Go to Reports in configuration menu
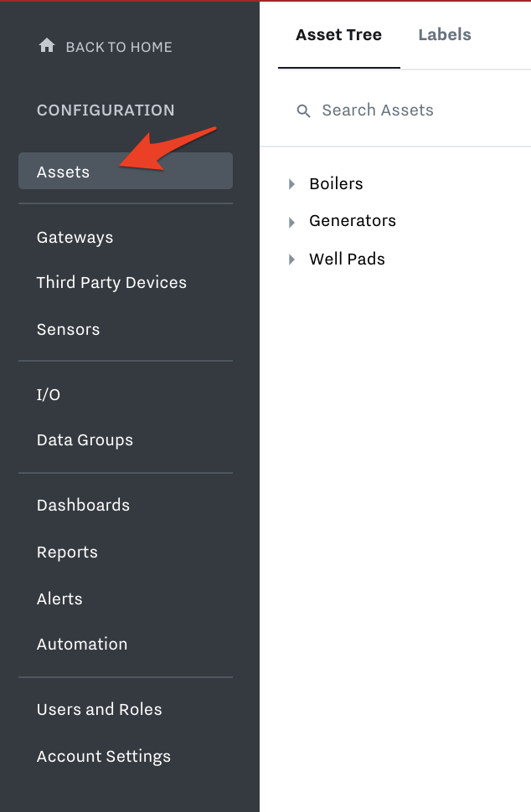 coord(67,552)
